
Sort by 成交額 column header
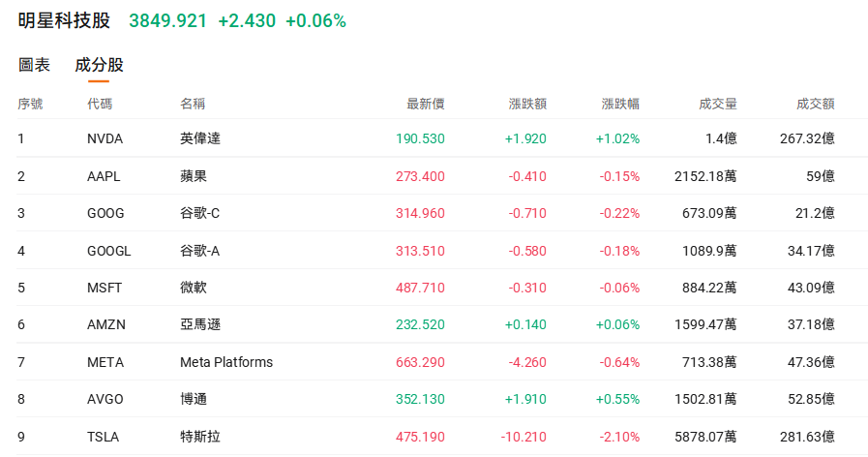point(815,105)
